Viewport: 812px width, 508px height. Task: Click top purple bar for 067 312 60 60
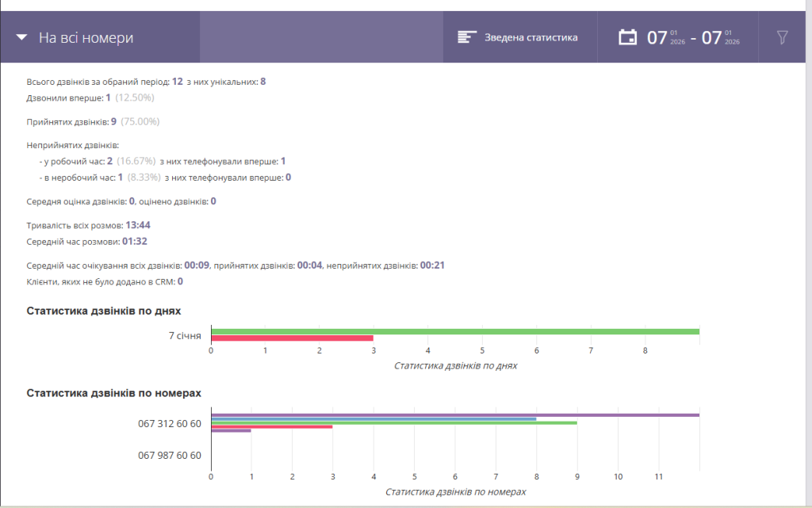click(455, 415)
